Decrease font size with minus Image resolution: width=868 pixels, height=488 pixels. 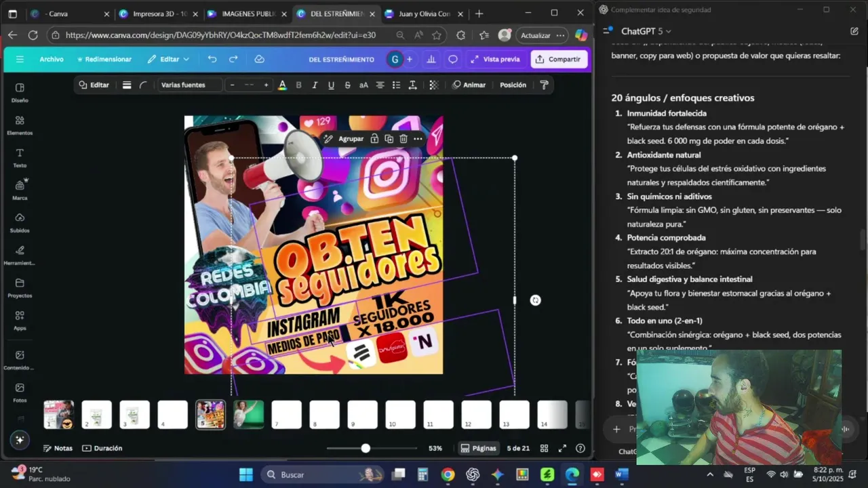tap(233, 85)
